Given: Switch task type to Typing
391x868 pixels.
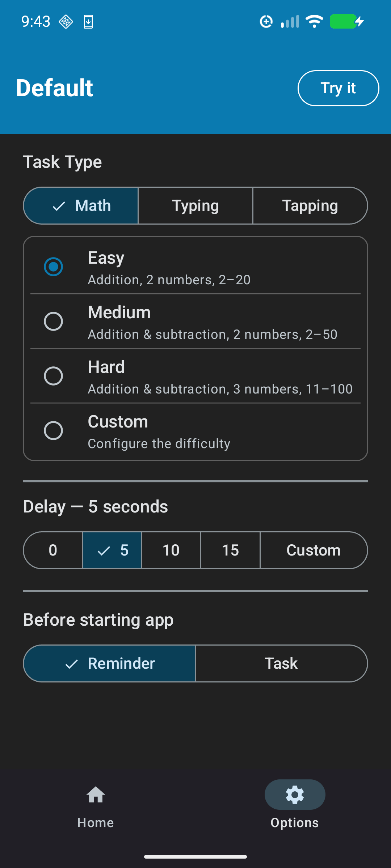Looking at the screenshot, I should (x=195, y=205).
